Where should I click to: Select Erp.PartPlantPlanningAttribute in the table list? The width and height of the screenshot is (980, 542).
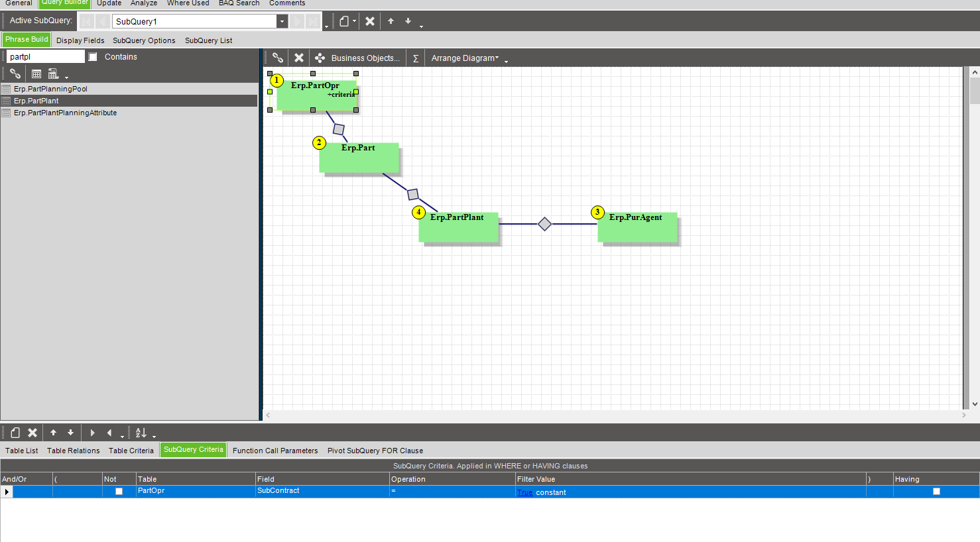point(129,113)
